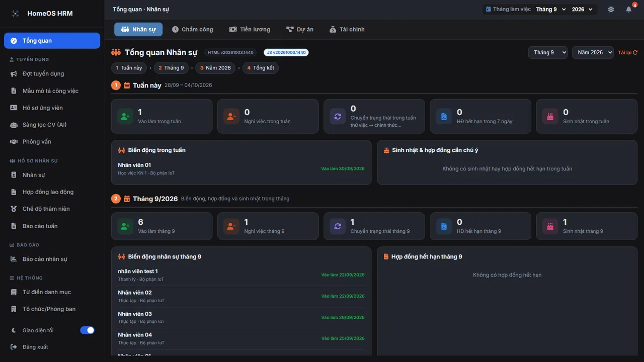Image resolution: width=644 pixels, height=362 pixels.
Task: Open Báo cáo tuần in sidebar
Action: point(52,226)
